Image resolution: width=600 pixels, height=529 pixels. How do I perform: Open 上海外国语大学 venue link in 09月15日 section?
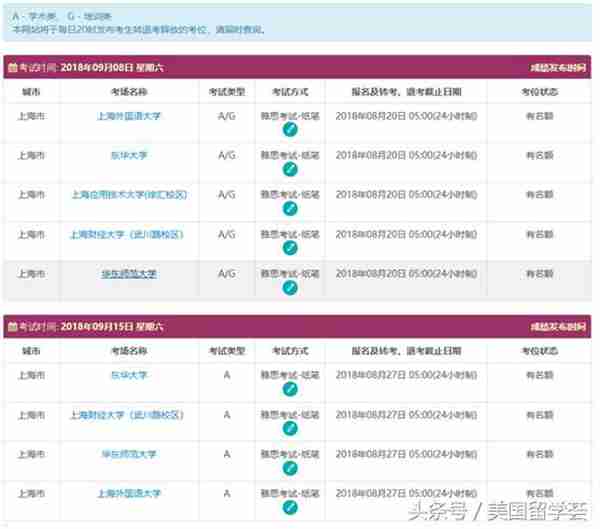click(x=129, y=493)
